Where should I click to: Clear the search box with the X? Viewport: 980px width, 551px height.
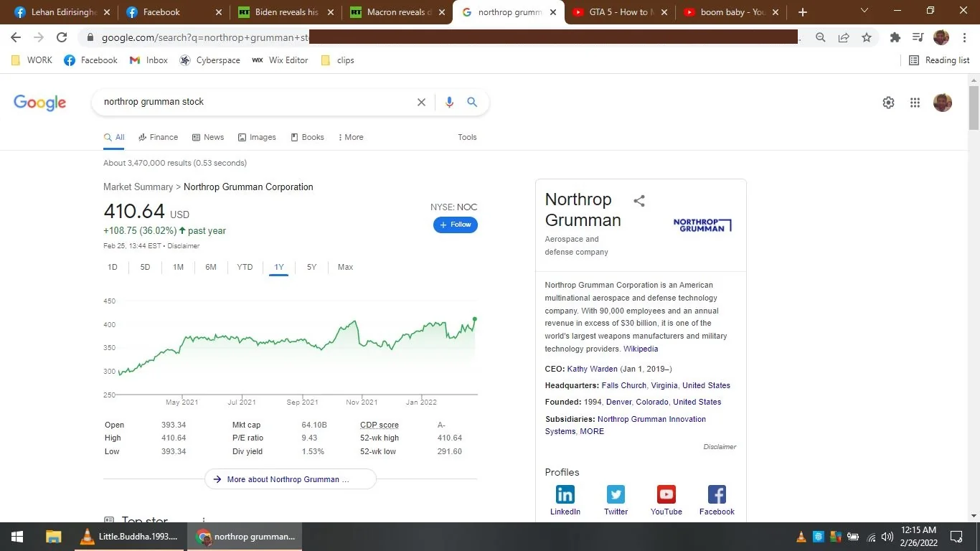point(421,102)
